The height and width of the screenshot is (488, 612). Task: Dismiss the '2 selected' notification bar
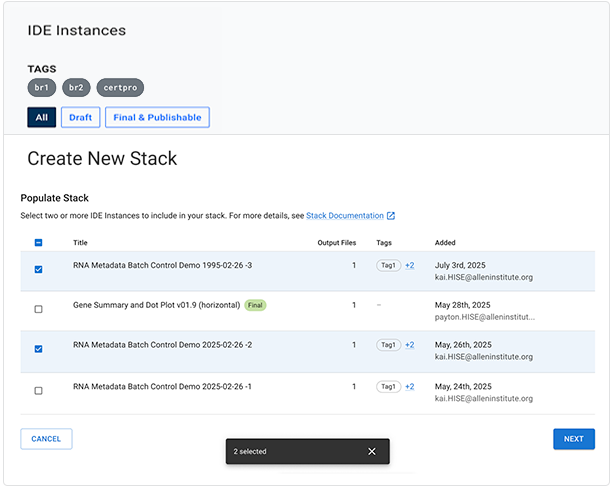click(x=371, y=451)
